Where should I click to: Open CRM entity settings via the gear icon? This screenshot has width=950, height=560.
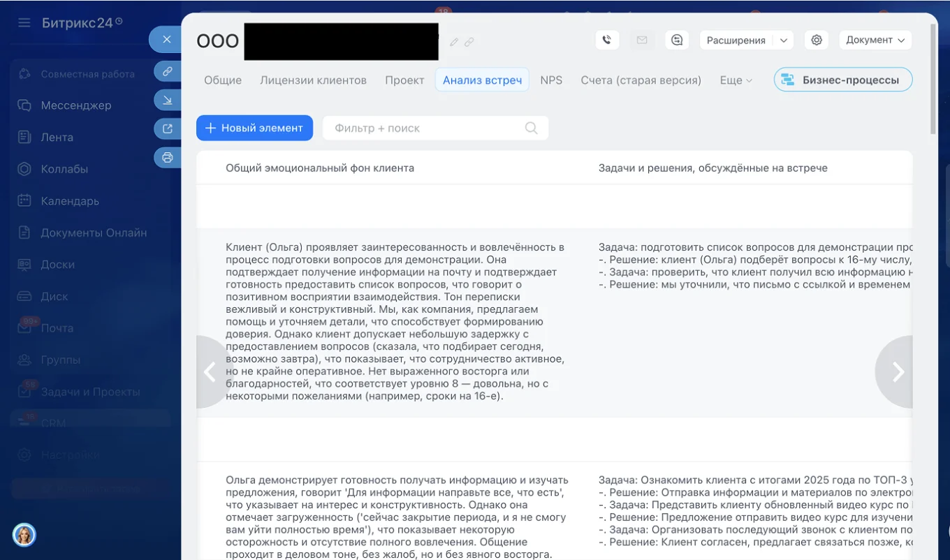click(816, 40)
